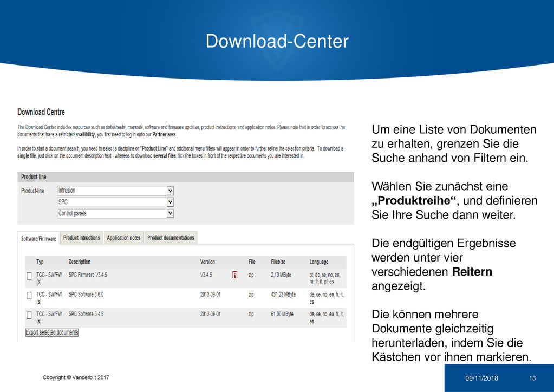Screen dimensions: 554x392
Task: Click the info icon beside V3.4.5
Action: (234, 275)
